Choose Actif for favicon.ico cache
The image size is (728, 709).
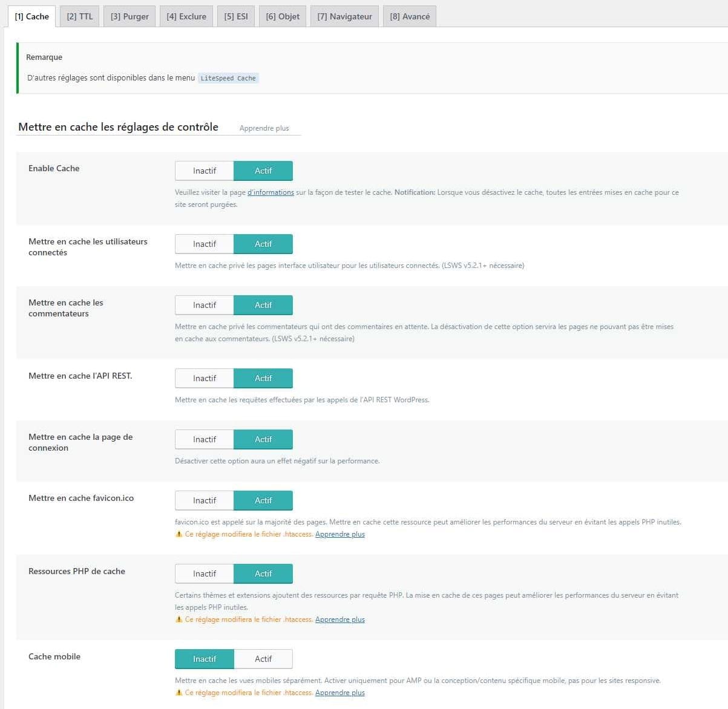[263, 500]
